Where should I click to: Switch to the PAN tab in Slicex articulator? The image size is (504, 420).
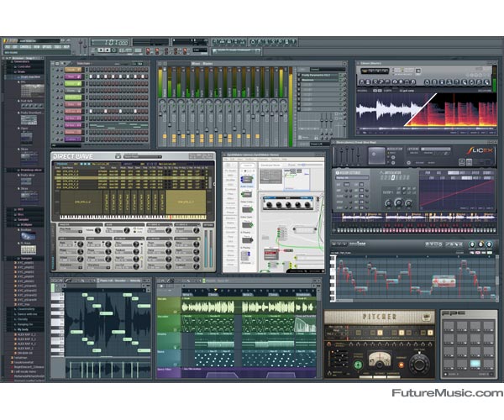[x=428, y=173]
